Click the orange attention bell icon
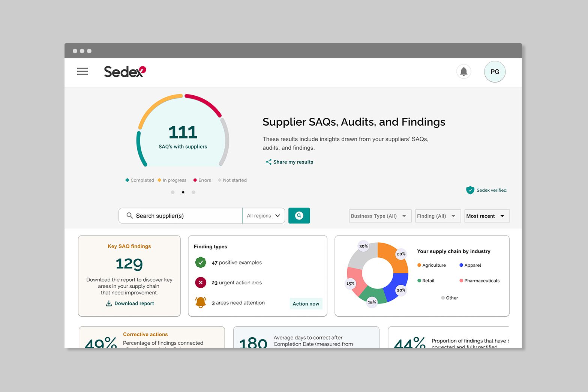 coord(201,302)
